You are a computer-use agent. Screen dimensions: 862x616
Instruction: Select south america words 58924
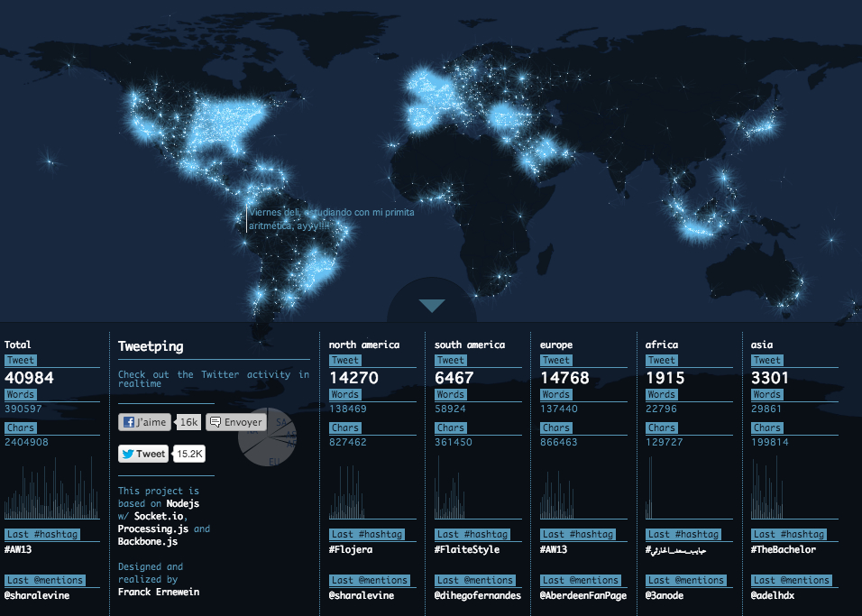[x=450, y=409]
